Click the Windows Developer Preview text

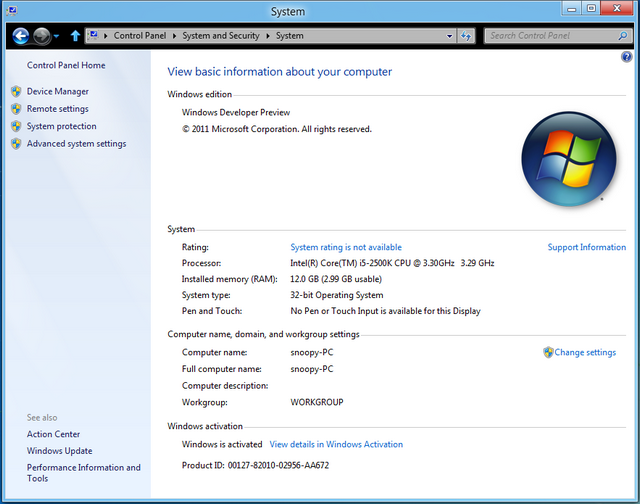tap(236, 113)
